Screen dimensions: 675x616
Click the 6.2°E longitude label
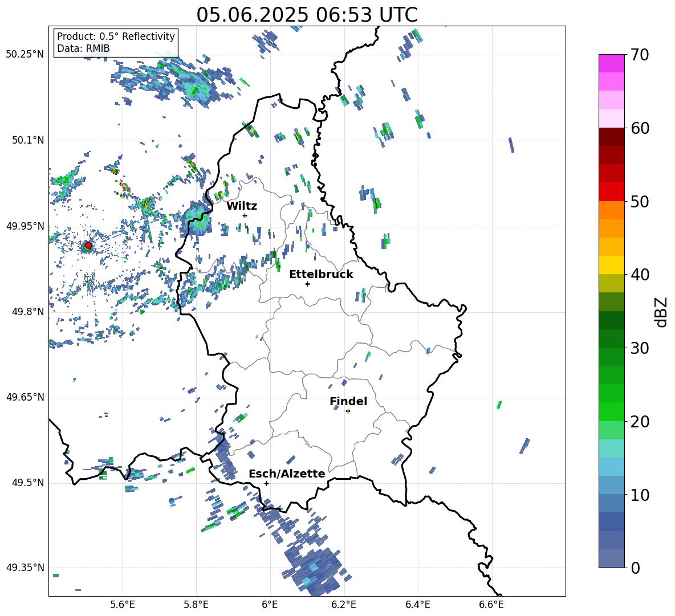click(344, 605)
